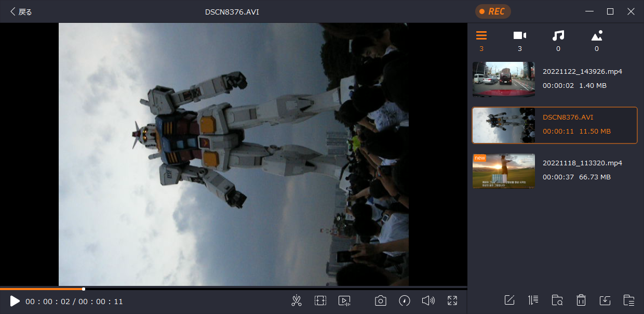Screen dimensions: 644x314
Task: Close the player window
Action: 631,11
